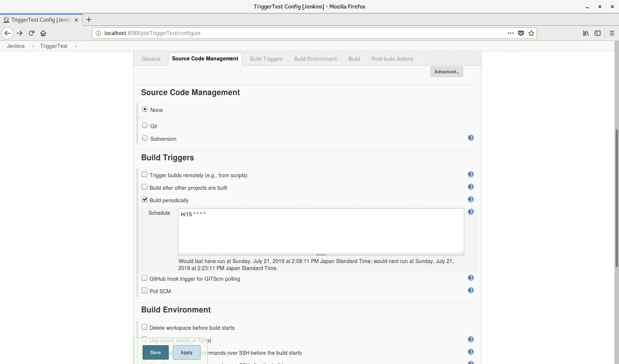Grab the Schedule textarea resize handle
The height and width of the screenshot is (364, 619).
coord(321,255)
